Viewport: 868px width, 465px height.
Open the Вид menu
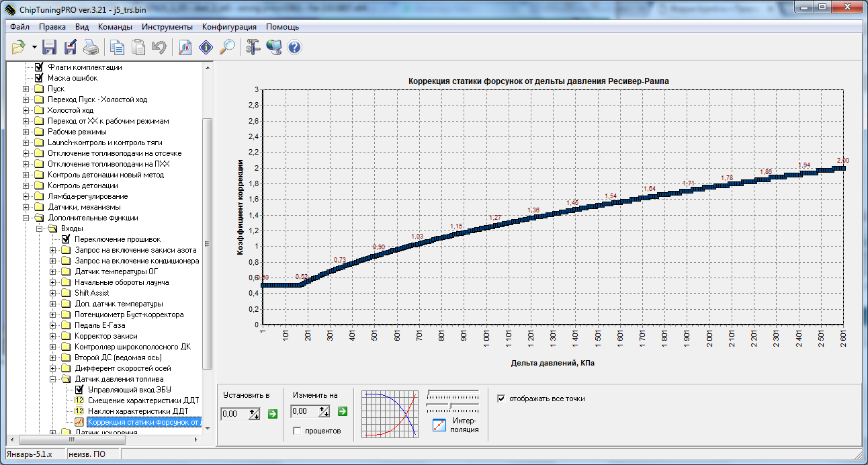[x=82, y=27]
